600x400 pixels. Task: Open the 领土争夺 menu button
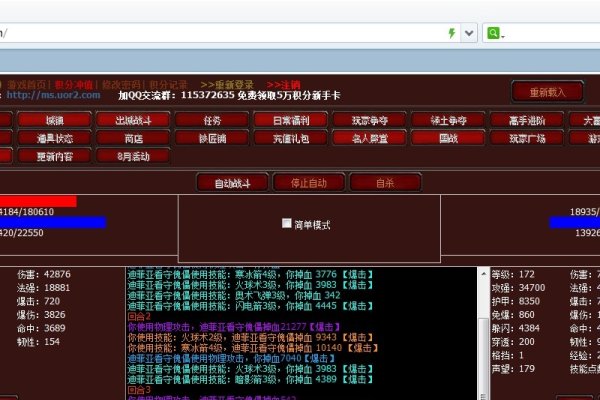pos(448,120)
